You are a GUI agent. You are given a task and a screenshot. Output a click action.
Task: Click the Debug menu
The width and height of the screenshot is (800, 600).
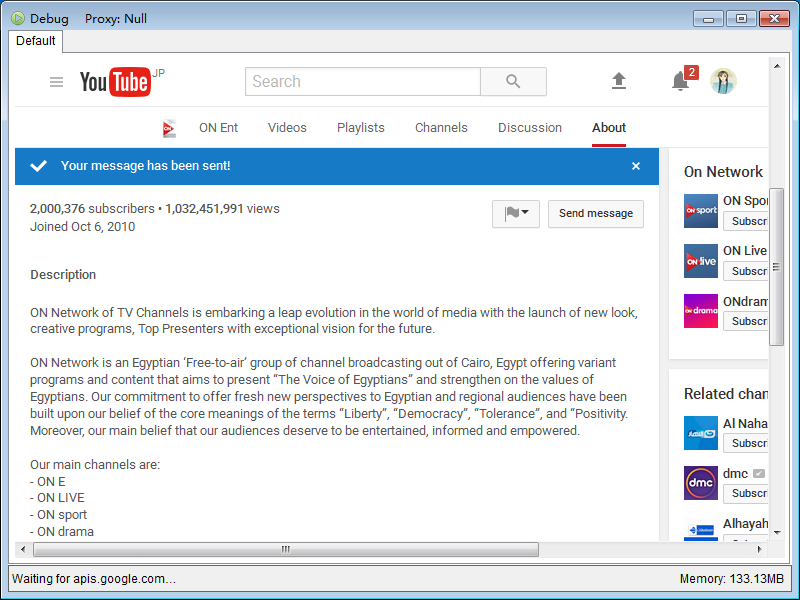click(49, 18)
